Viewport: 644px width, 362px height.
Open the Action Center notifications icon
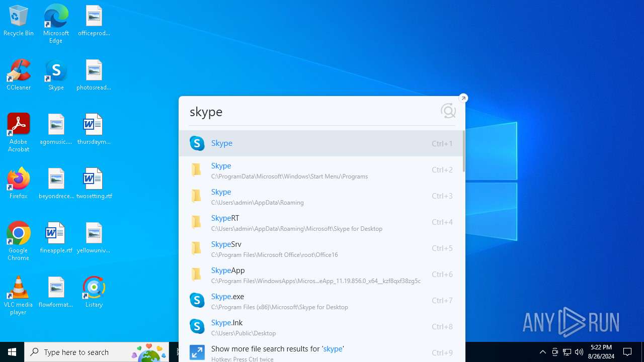(x=627, y=352)
